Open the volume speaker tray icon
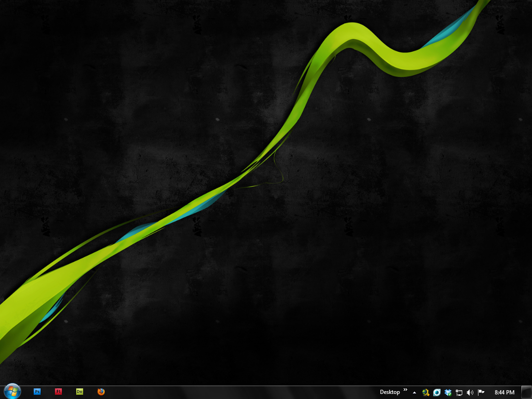Screen dimensions: 532x399 (x=470, y=393)
